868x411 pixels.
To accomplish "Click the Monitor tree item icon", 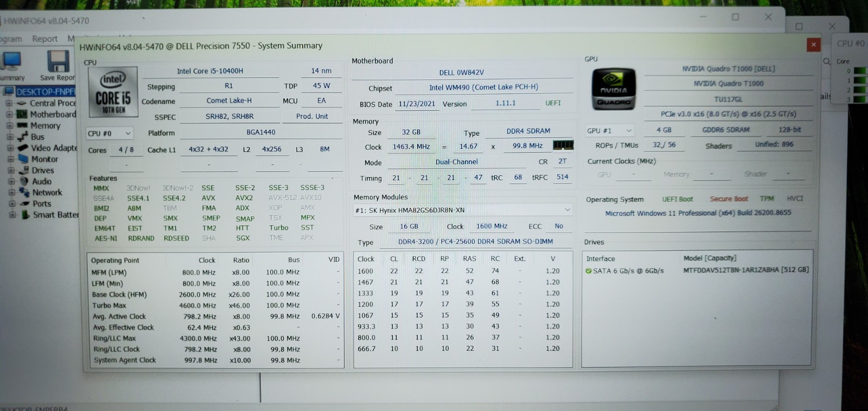I will pos(23,159).
